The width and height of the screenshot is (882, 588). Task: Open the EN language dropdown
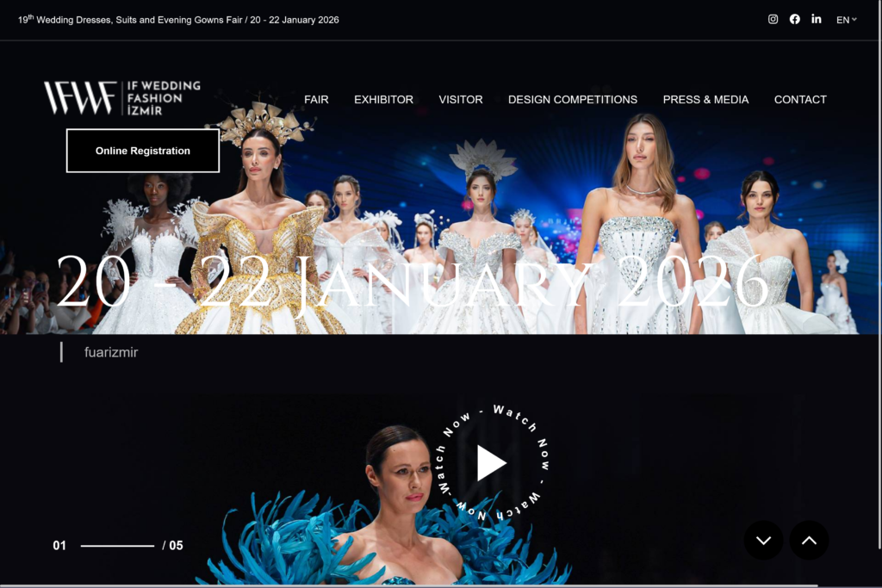coord(845,19)
